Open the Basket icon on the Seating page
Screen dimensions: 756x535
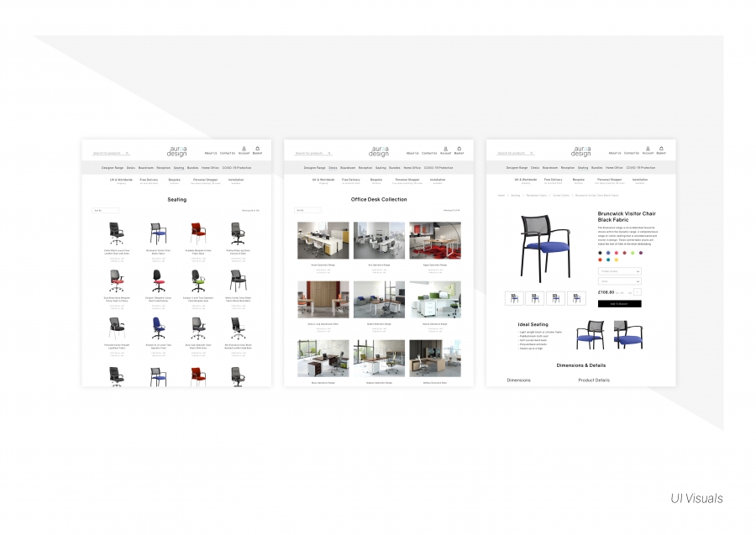coord(257,149)
